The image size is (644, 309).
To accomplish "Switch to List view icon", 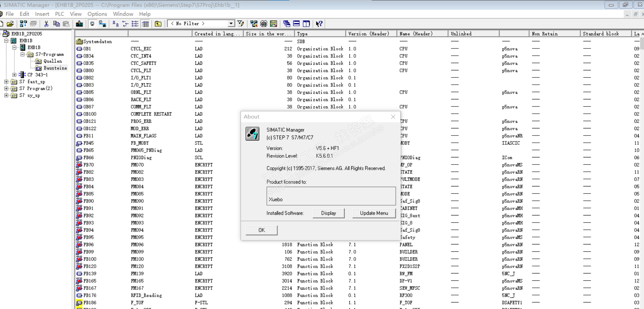I will click(x=135, y=24).
